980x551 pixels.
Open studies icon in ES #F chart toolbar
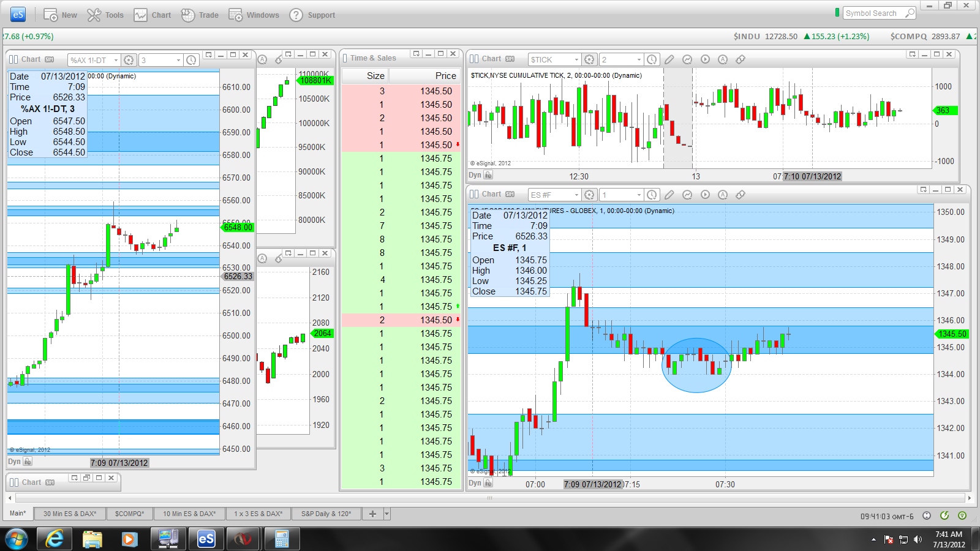(687, 195)
